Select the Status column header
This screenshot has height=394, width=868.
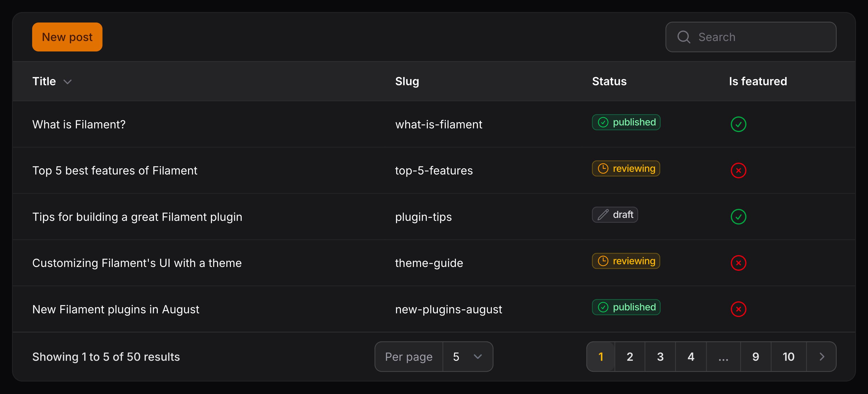tap(609, 81)
